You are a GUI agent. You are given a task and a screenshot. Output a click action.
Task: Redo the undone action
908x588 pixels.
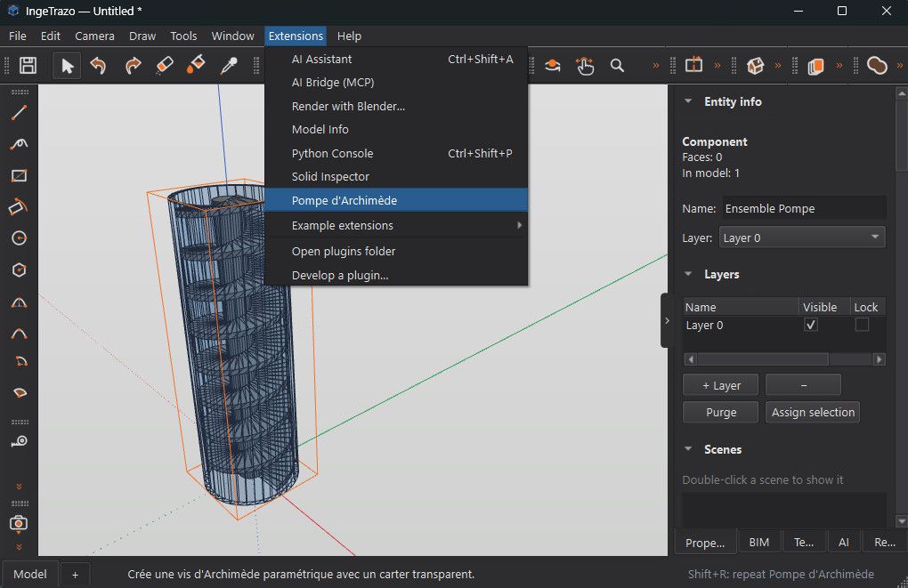(133, 66)
